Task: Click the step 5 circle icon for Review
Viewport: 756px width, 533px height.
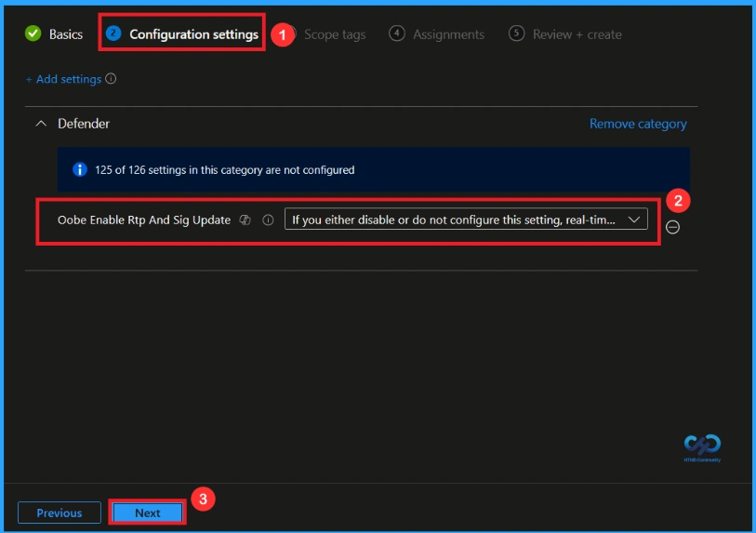Action: (516, 33)
